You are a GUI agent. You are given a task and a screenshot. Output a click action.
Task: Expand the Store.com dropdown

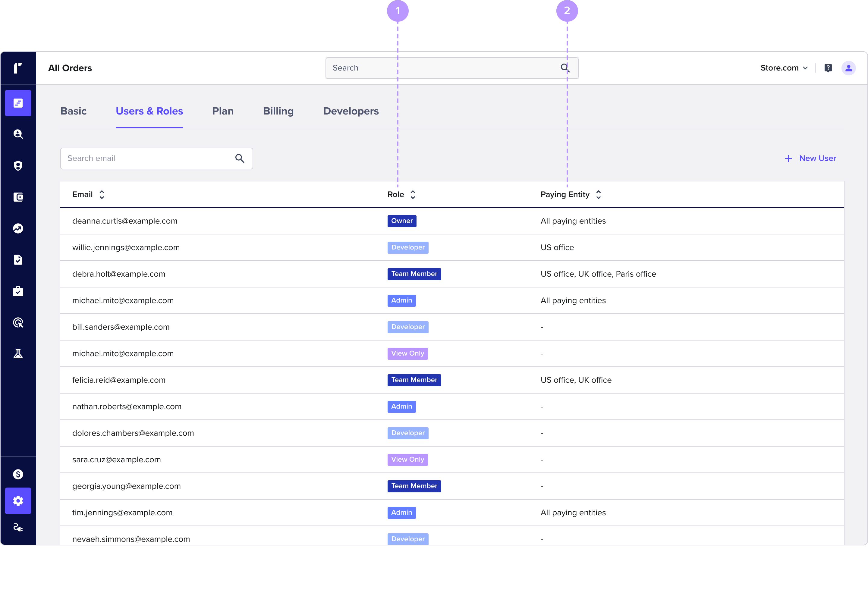784,68
